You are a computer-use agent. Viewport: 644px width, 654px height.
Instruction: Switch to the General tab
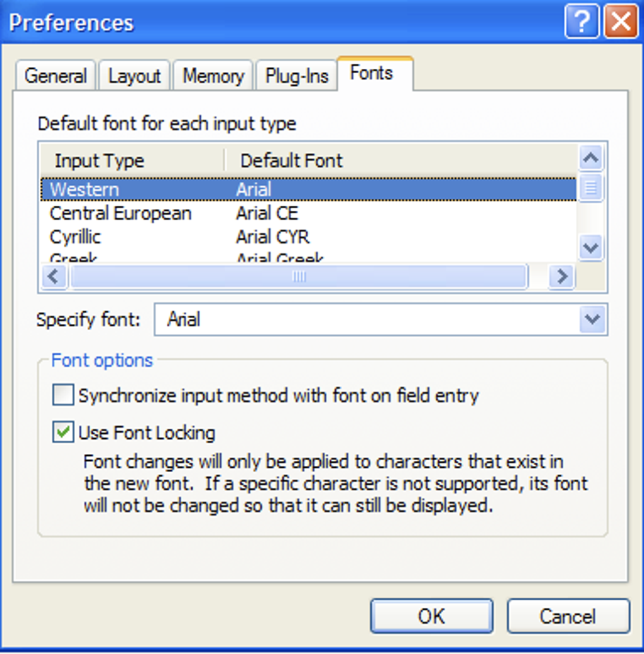pyautogui.click(x=56, y=76)
